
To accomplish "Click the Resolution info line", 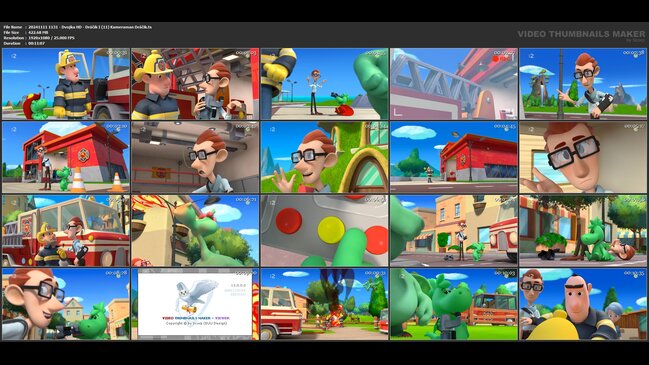I will [39, 38].
